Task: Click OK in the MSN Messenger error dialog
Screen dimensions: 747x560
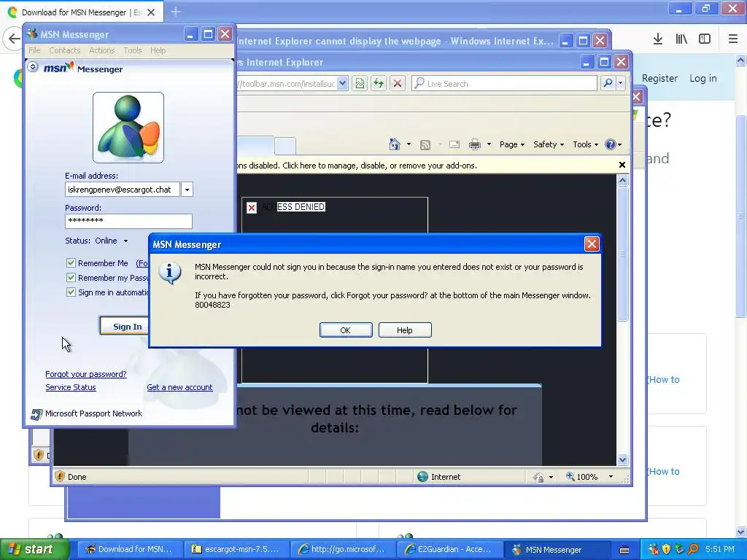Action: [346, 330]
